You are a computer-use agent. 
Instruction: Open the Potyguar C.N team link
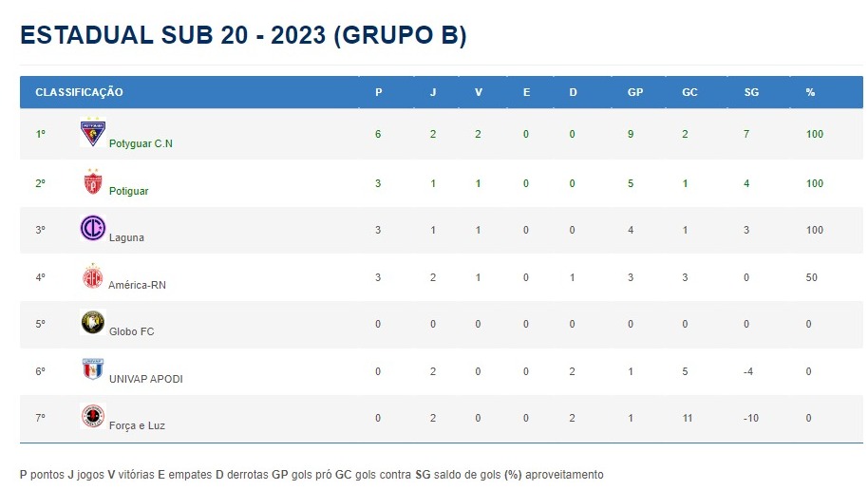point(141,143)
